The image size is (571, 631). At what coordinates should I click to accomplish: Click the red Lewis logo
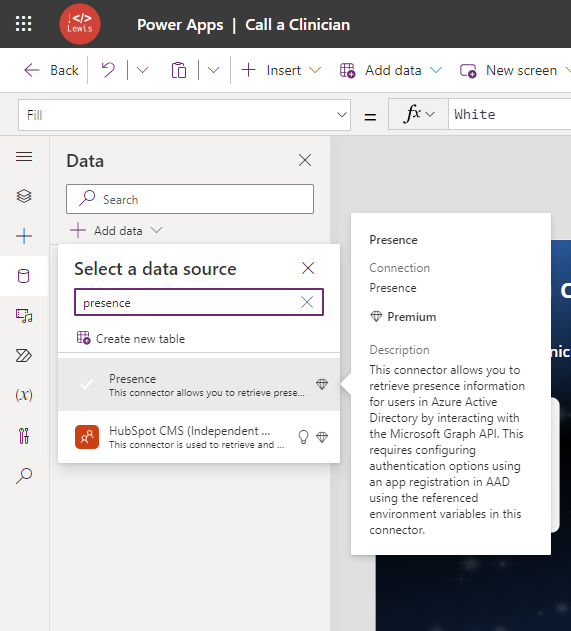click(x=80, y=24)
